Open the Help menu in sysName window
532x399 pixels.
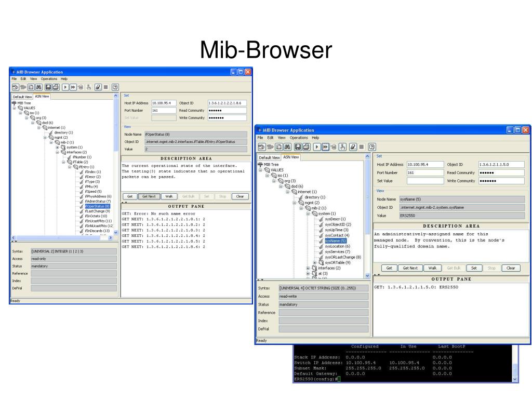(x=315, y=138)
